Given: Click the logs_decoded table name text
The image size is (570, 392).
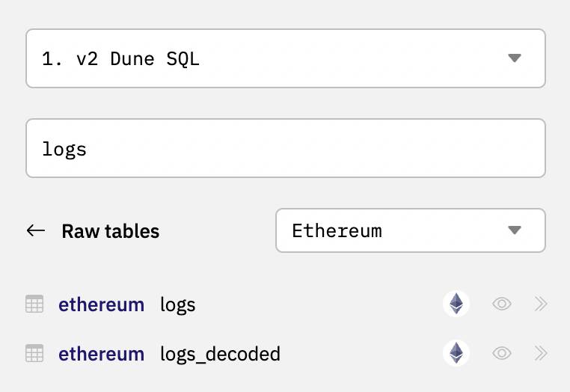Looking at the screenshot, I should (220, 354).
